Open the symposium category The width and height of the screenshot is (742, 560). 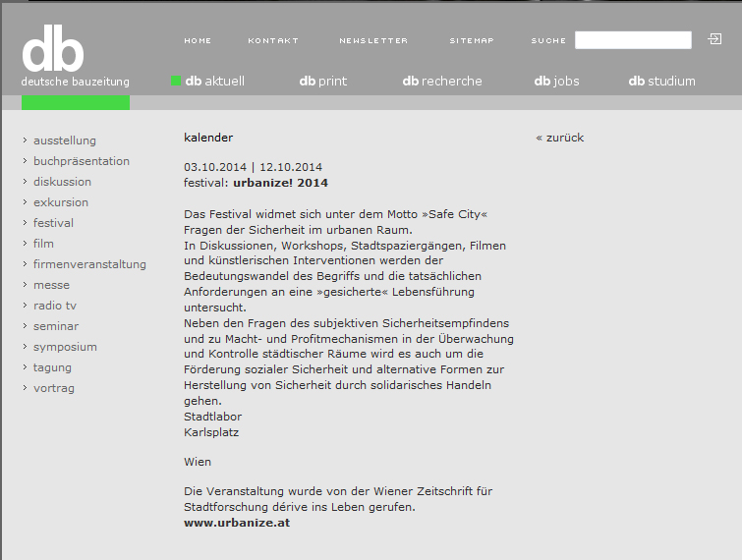65,347
